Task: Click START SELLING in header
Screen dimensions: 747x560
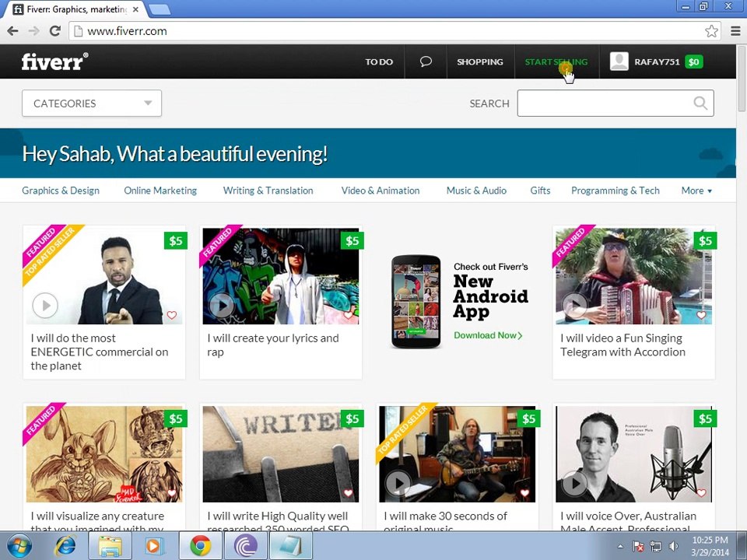Action: tap(556, 62)
